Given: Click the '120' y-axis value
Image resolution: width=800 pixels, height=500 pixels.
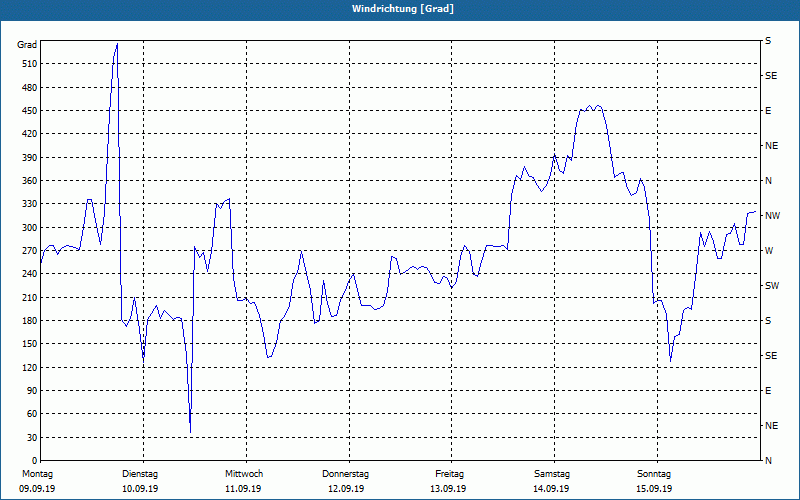Looking at the screenshot, I should (x=30, y=367).
